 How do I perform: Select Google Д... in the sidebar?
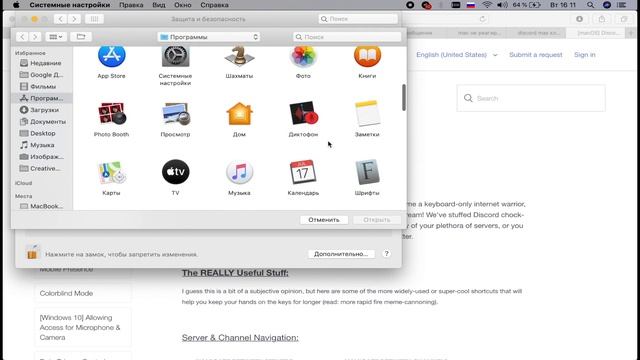[42, 75]
